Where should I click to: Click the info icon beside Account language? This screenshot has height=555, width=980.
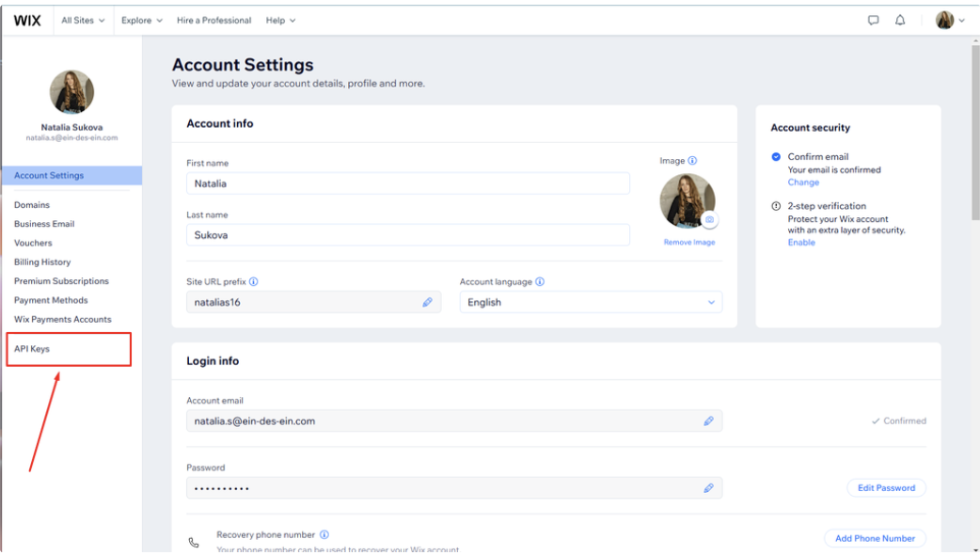[540, 282]
